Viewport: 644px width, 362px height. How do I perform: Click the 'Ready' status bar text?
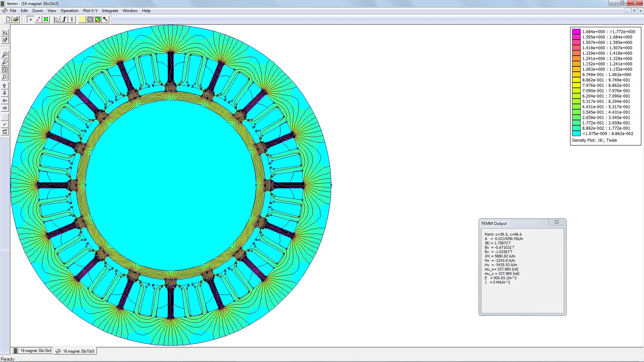pos(8,359)
